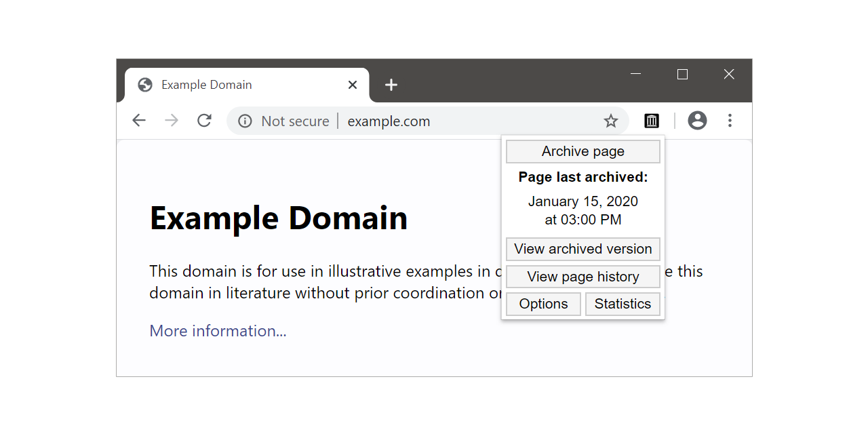Close the Example Domain tab

pyautogui.click(x=353, y=85)
